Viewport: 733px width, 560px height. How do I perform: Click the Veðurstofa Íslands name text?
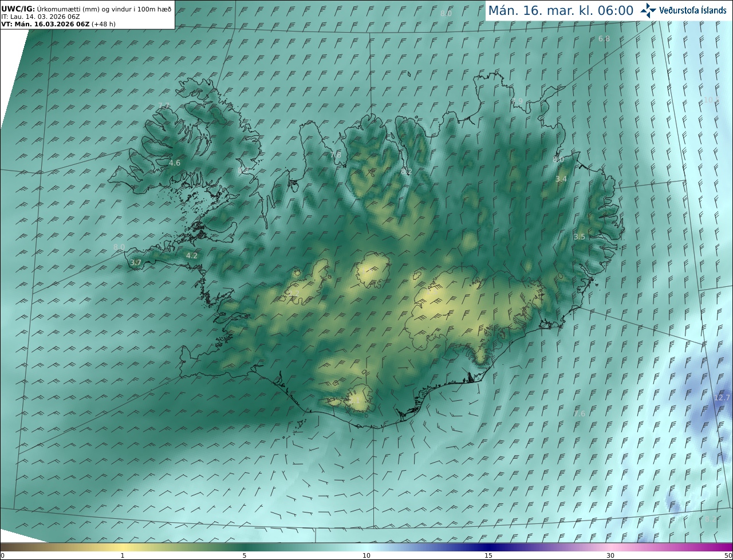pyautogui.click(x=693, y=10)
